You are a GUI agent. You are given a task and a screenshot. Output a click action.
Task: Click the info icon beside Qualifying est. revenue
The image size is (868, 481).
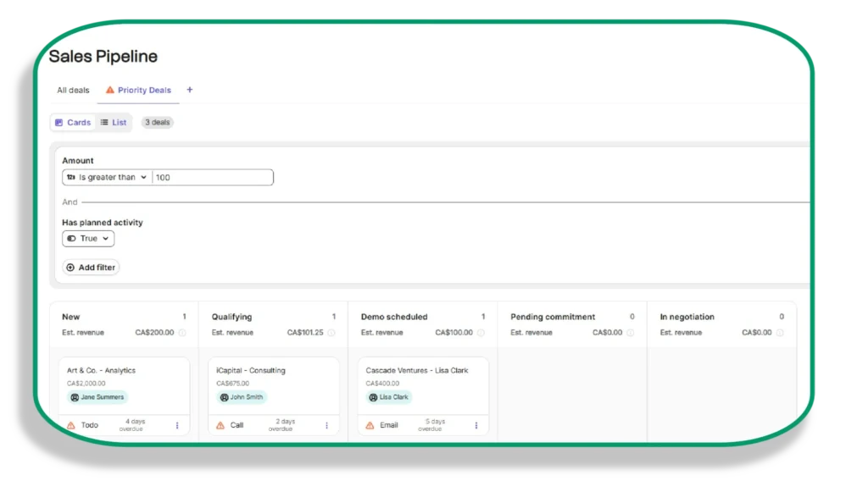(x=331, y=333)
